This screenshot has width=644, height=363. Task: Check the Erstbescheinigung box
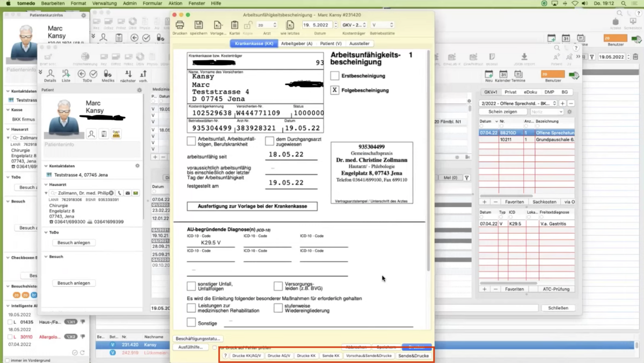(335, 76)
